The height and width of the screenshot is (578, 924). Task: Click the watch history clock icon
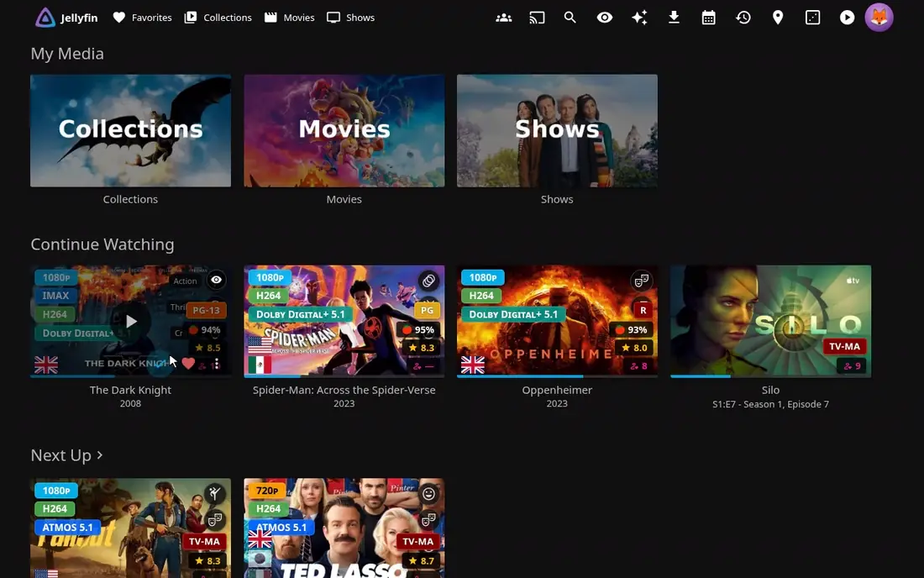[x=743, y=18]
